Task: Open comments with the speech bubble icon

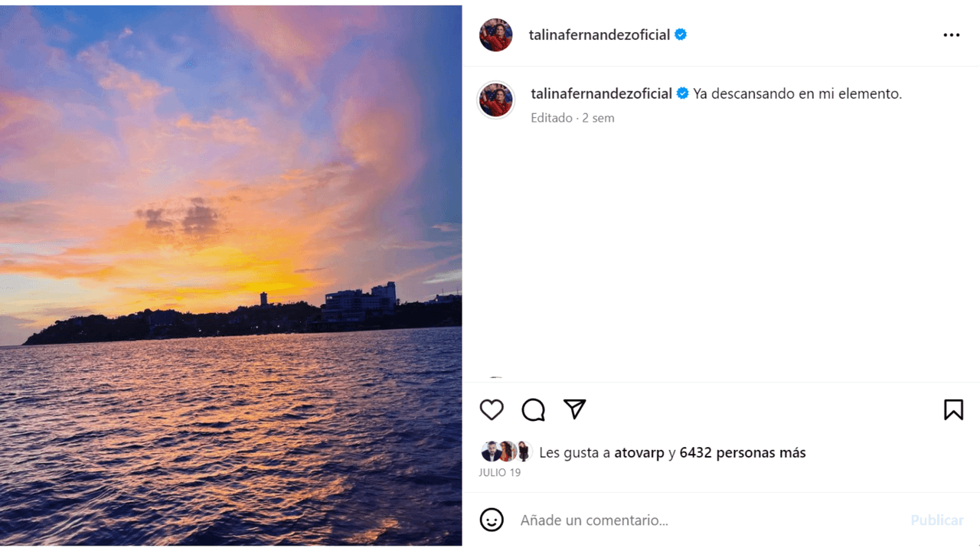Action: [533, 409]
